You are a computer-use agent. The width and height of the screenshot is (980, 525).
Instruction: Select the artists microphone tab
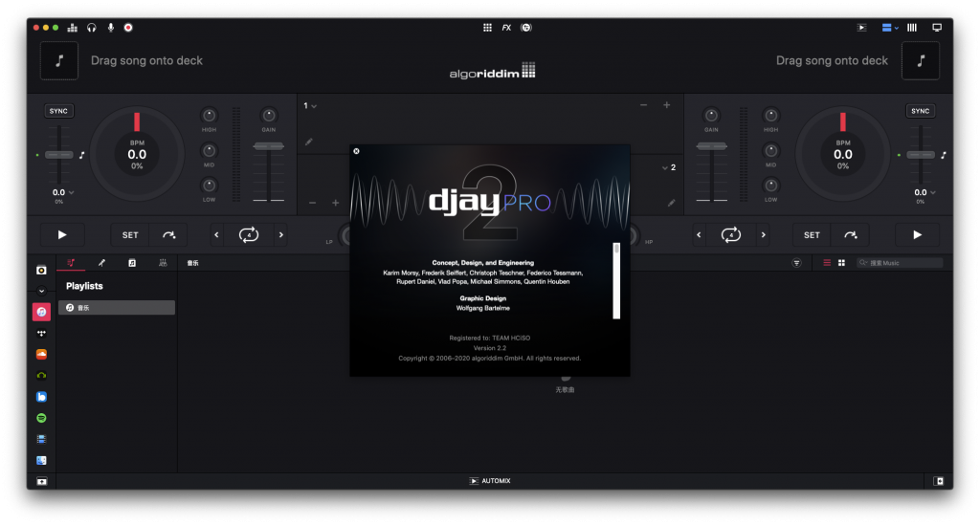101,263
